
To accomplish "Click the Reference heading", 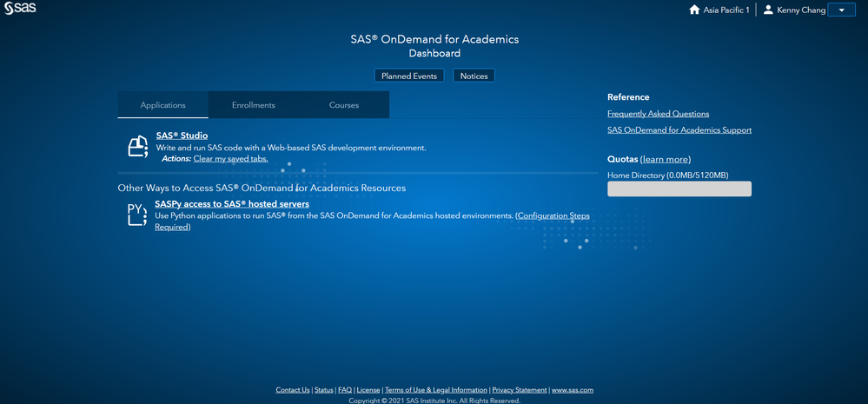I will tap(628, 97).
